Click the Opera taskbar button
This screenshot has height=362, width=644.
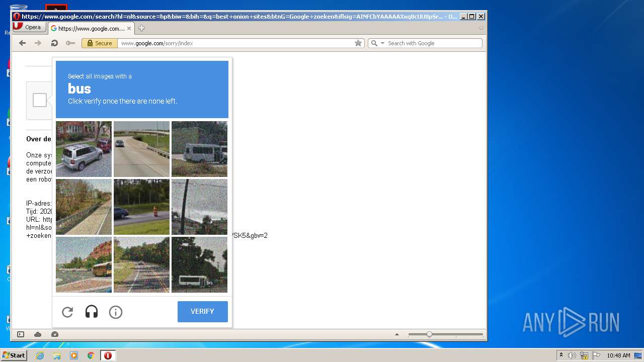(x=108, y=355)
